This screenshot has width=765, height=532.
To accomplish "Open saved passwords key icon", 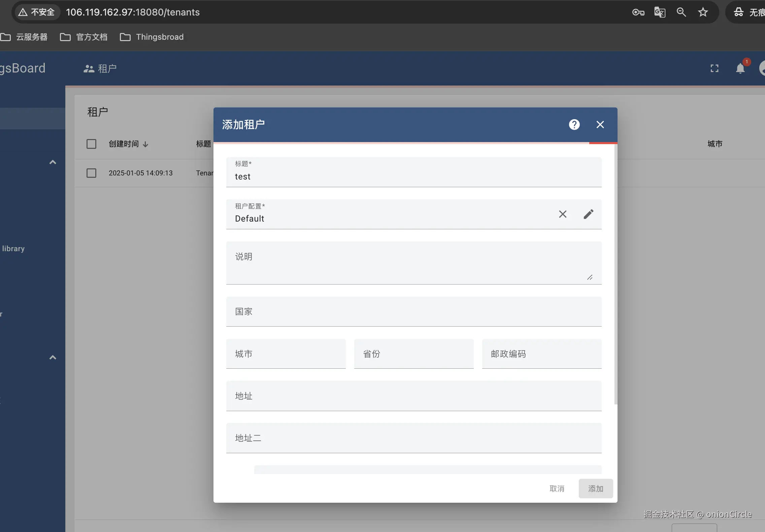I will 638,12.
